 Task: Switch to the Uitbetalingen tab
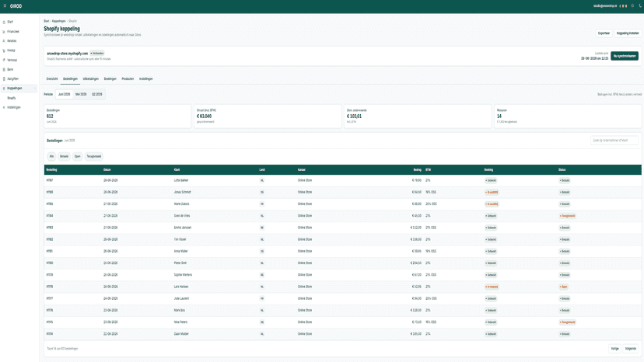[x=91, y=78]
